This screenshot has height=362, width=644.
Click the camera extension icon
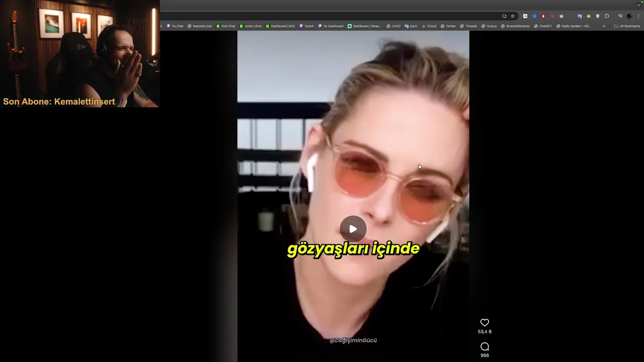click(561, 16)
